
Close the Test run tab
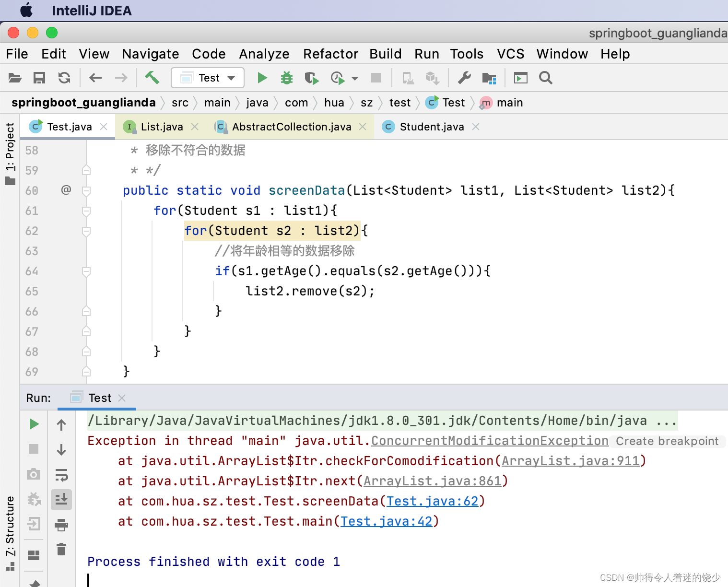122,398
